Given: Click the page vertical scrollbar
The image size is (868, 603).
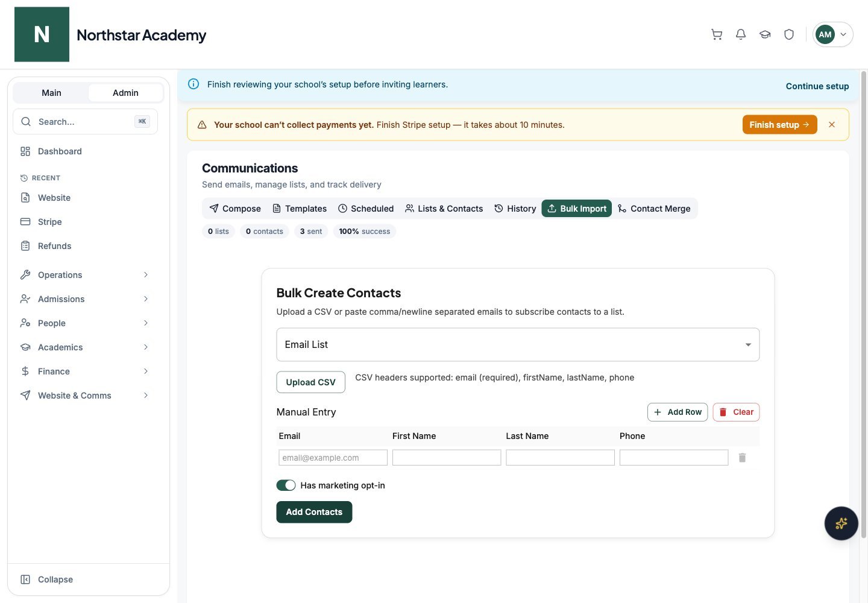Looking at the screenshot, I should (863, 305).
